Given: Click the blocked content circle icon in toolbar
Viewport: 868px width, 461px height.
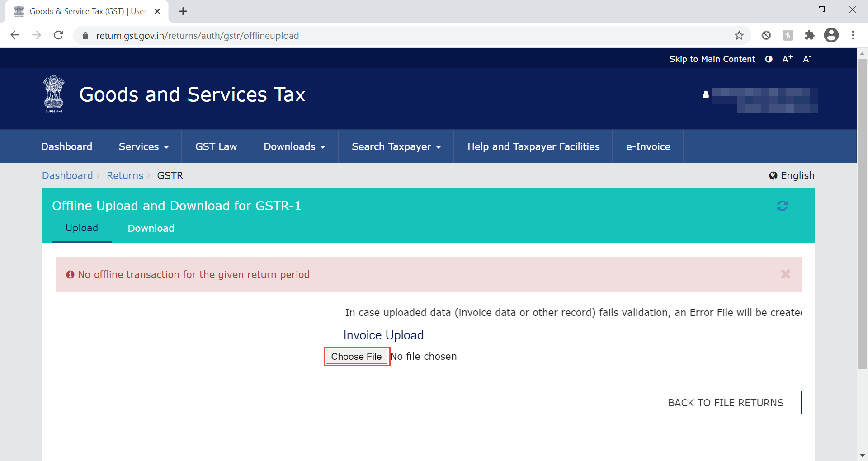Looking at the screenshot, I should (x=766, y=35).
